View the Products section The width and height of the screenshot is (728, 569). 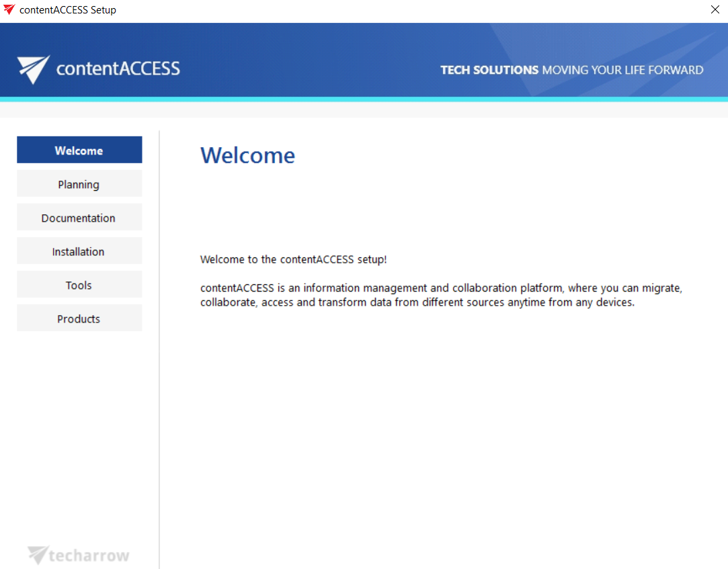(79, 318)
